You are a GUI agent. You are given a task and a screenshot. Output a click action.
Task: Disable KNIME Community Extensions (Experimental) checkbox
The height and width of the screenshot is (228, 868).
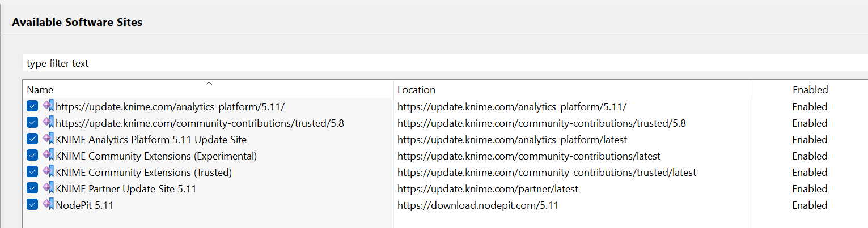click(x=32, y=156)
